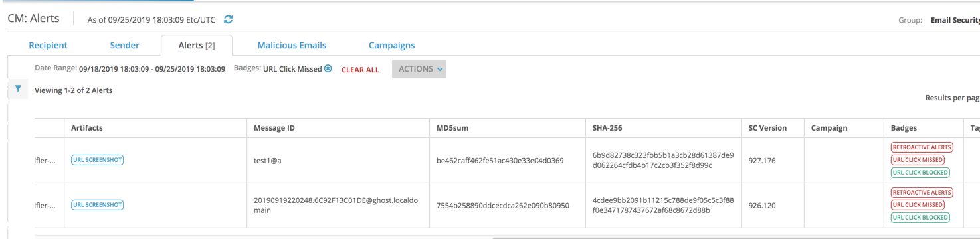Click the Date Range filter value
Image resolution: width=980 pixels, height=239 pixels.
tap(152, 68)
